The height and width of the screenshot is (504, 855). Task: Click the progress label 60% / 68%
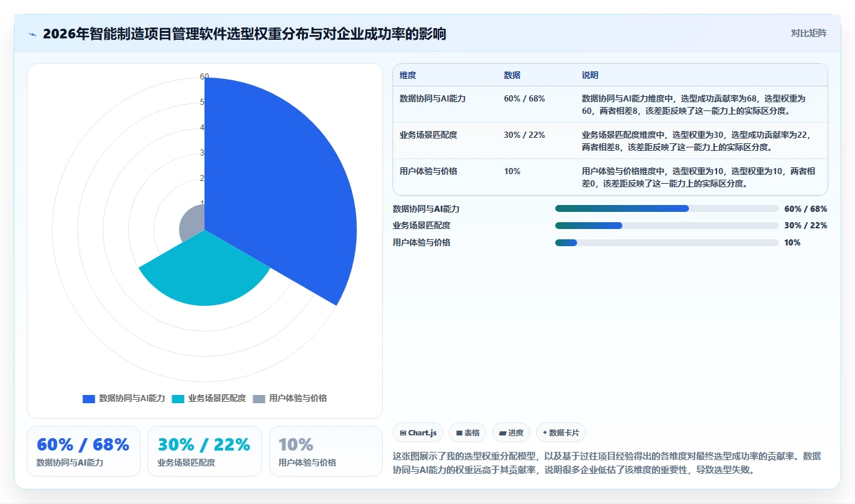(806, 208)
